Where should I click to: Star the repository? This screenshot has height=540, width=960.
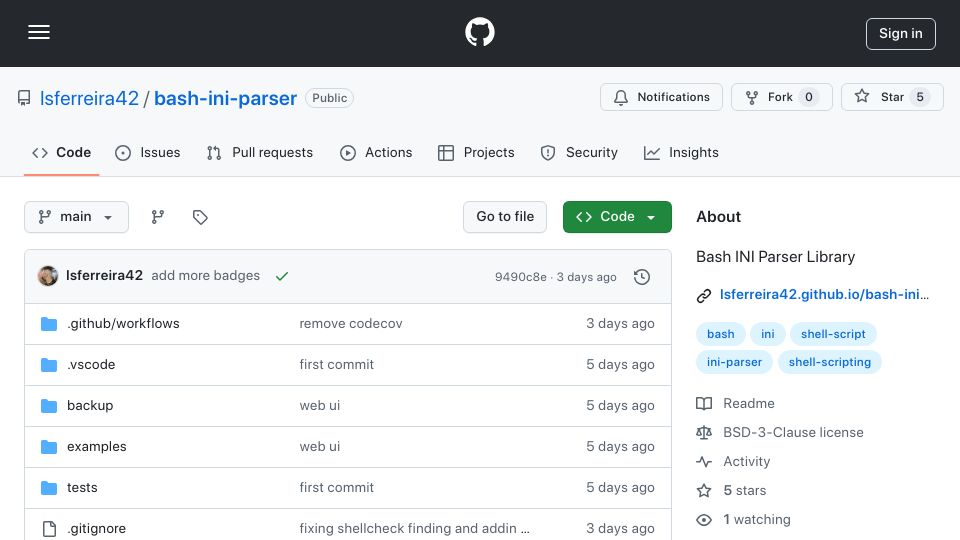click(892, 97)
